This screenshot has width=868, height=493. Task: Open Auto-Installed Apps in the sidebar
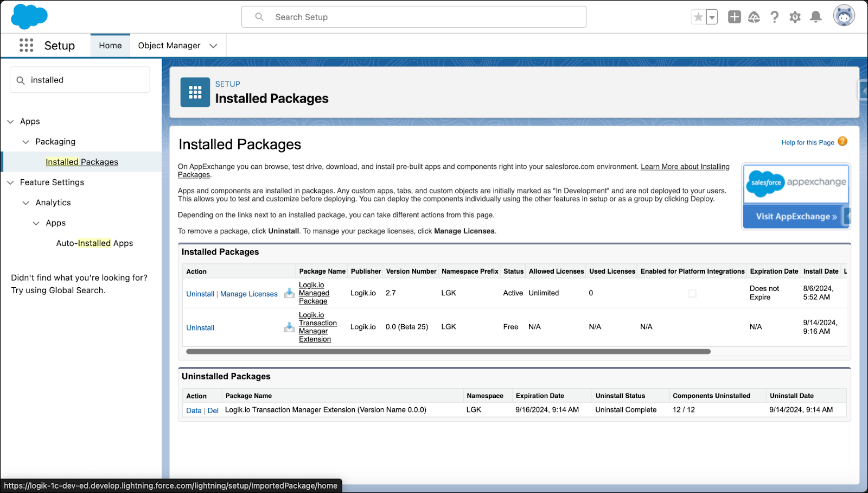(x=94, y=243)
